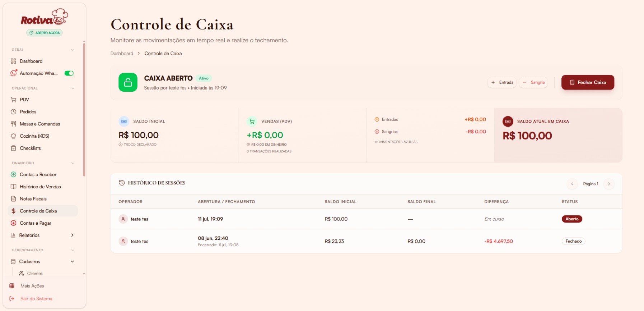The height and width of the screenshot is (311, 644).
Task: Click the Vendas (PDV) cart icon
Action: click(252, 122)
